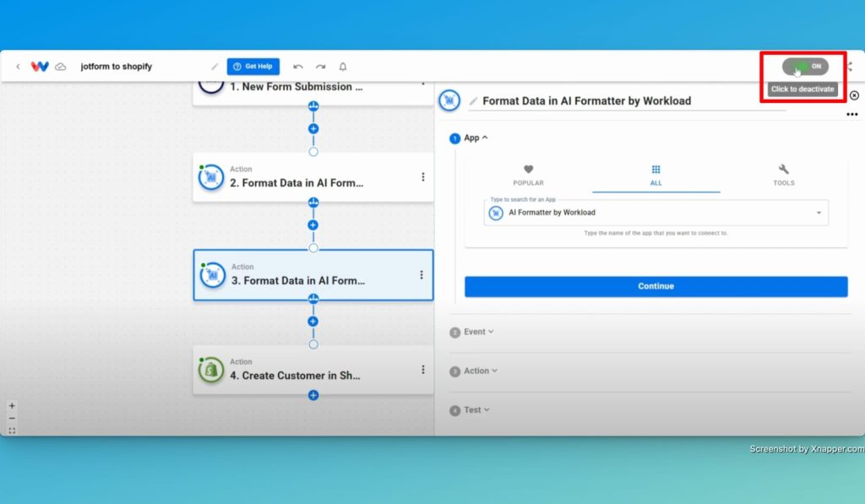865x504 pixels.
Task: Click the AI Formatter icon in panel header
Action: tap(449, 100)
